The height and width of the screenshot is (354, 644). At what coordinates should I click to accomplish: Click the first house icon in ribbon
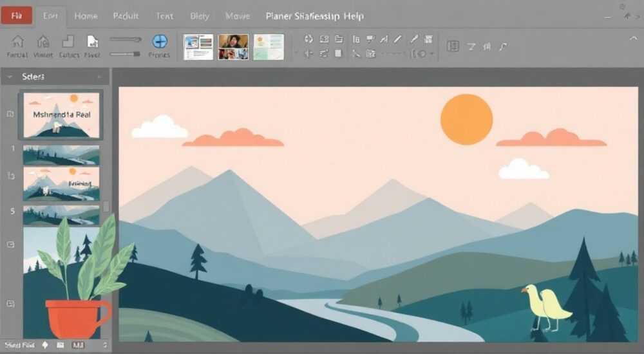click(17, 41)
